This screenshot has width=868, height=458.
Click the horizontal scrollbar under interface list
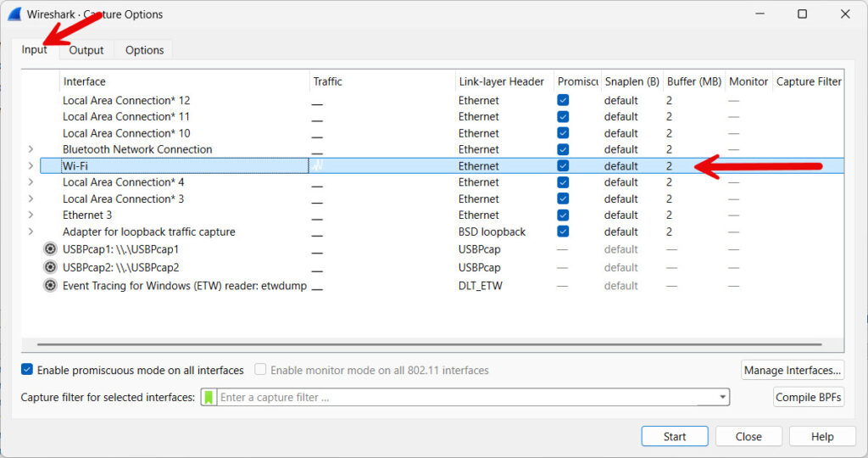pos(424,344)
